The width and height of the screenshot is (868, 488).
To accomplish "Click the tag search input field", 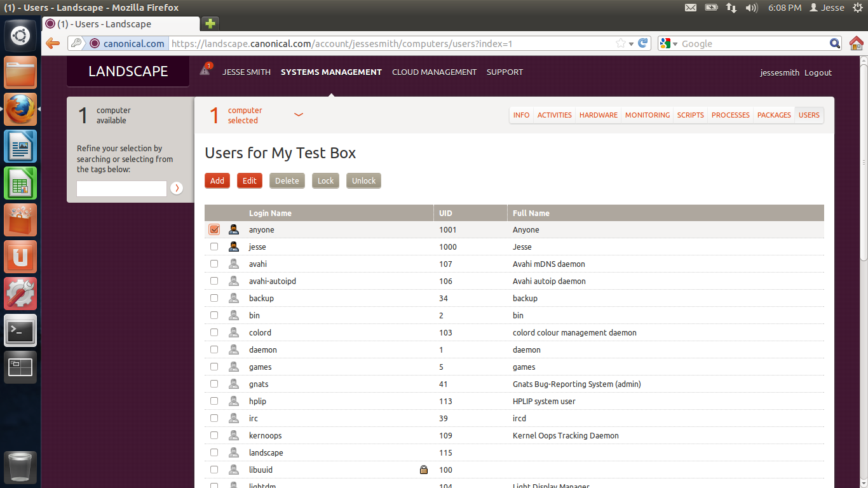I will point(121,188).
